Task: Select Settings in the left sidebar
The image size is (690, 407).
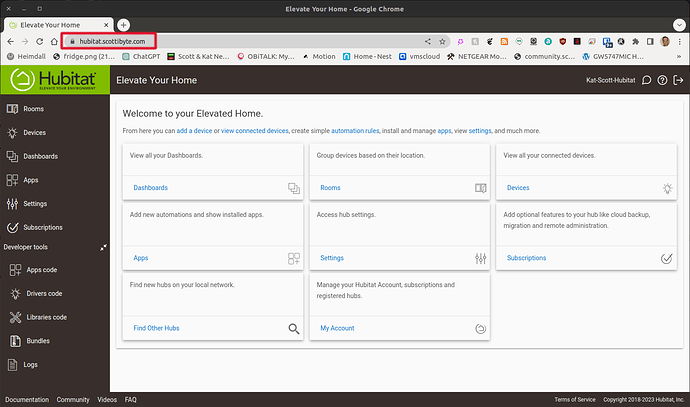Action: pyautogui.click(x=35, y=204)
